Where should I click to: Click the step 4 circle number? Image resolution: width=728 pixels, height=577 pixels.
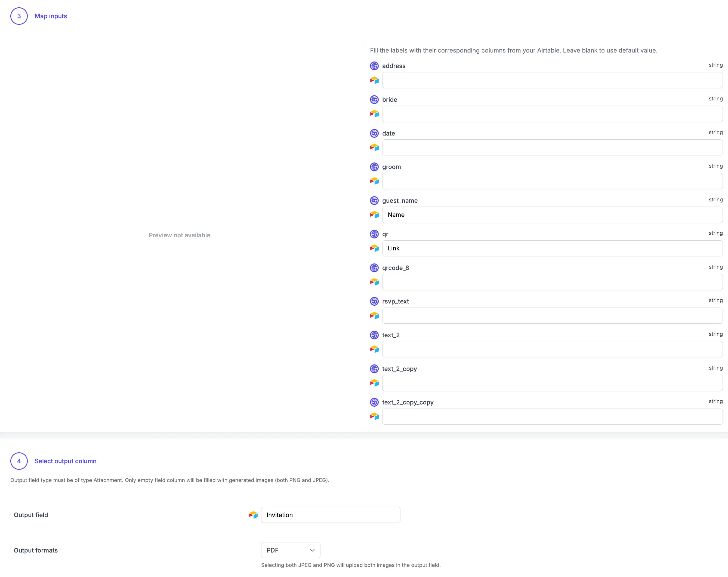coord(19,461)
